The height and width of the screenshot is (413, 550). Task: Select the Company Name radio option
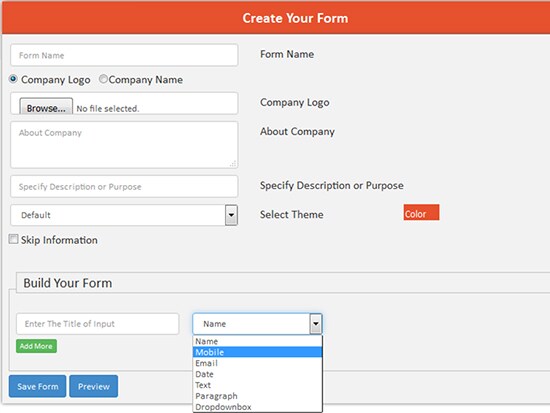(x=103, y=79)
